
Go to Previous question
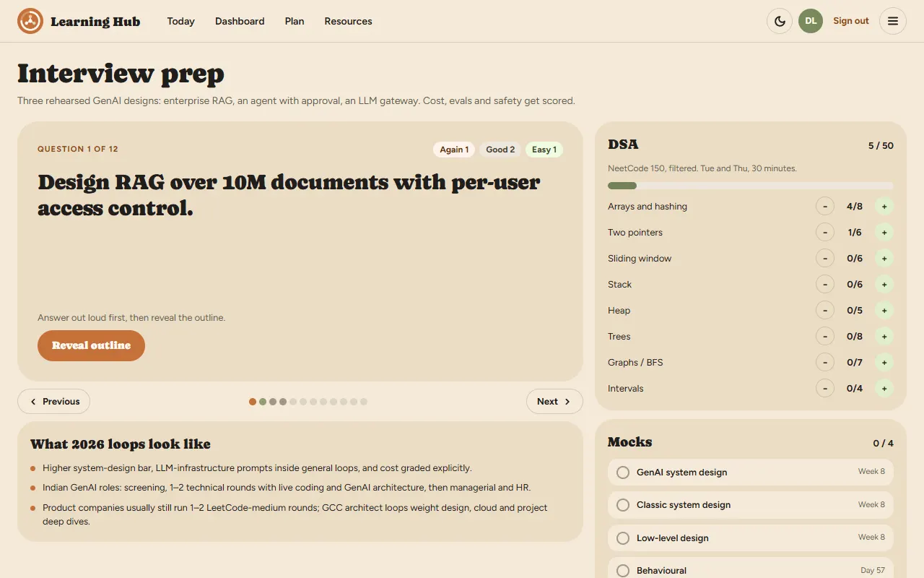point(54,402)
